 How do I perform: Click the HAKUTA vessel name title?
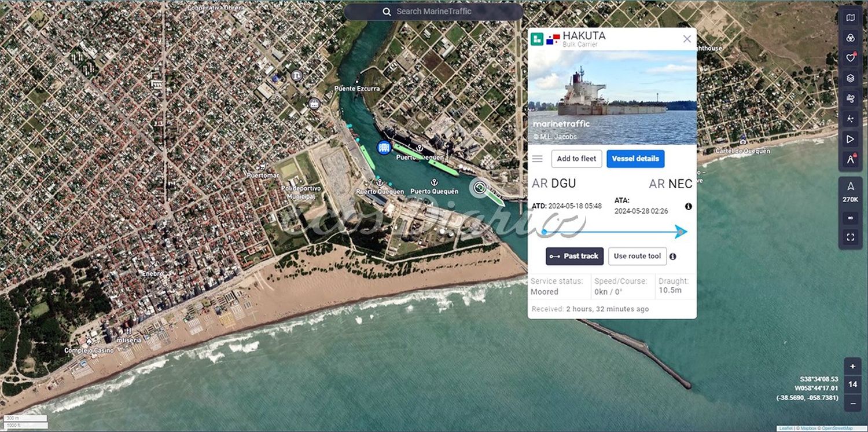(x=584, y=35)
